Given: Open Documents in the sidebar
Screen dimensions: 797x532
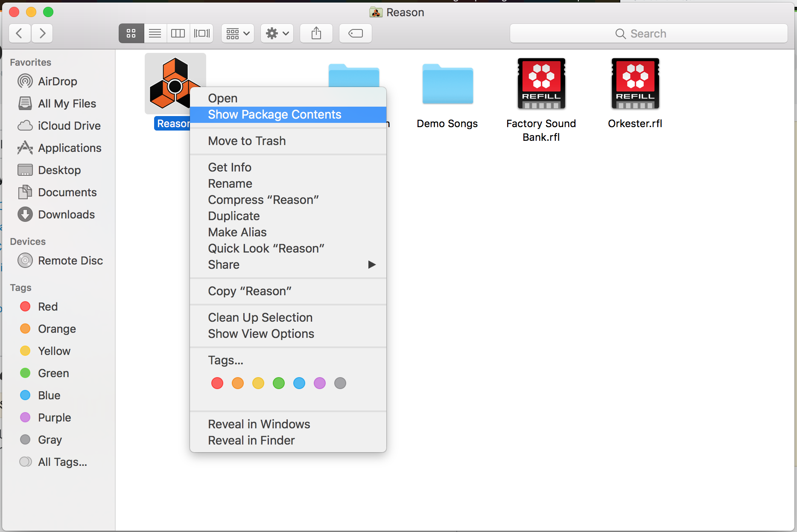Looking at the screenshot, I should tap(57, 192).
